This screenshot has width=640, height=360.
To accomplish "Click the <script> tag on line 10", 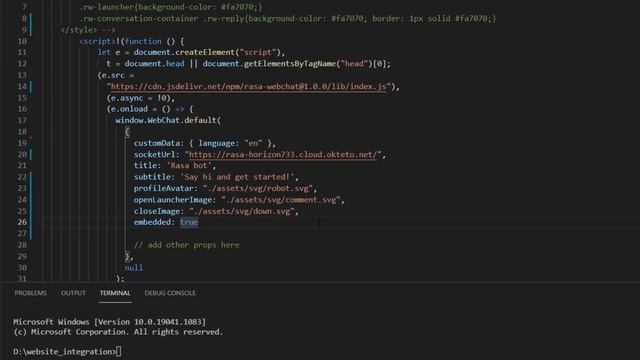I will click(98, 41).
